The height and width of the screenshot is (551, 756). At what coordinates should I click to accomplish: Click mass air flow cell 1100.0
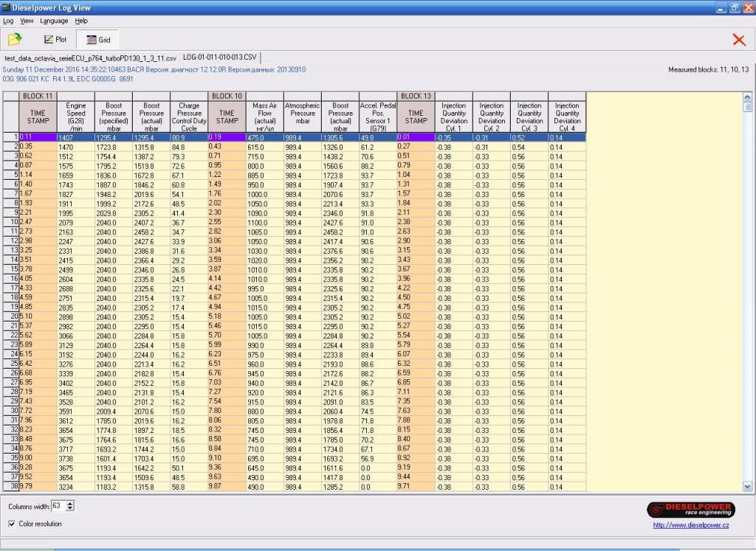264,223
